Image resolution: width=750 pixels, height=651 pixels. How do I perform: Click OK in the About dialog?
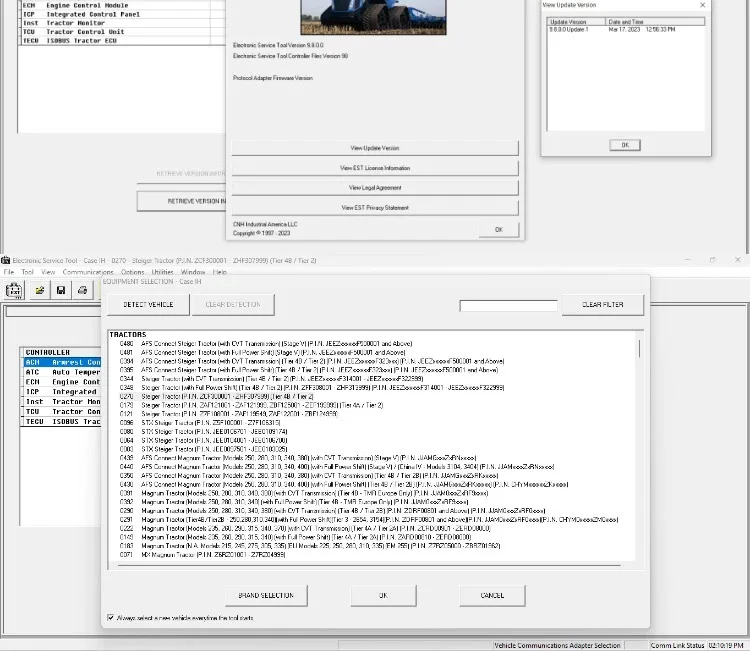499,230
